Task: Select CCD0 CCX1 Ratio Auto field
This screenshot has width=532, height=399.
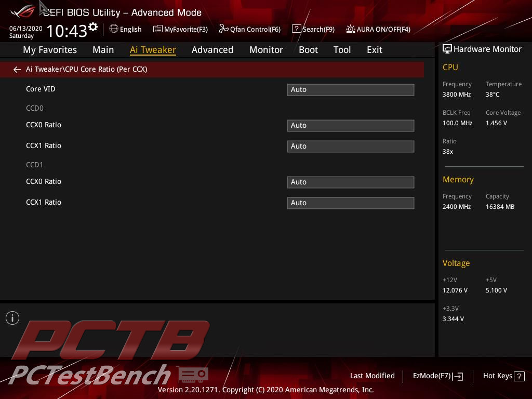Action: pyautogui.click(x=351, y=146)
